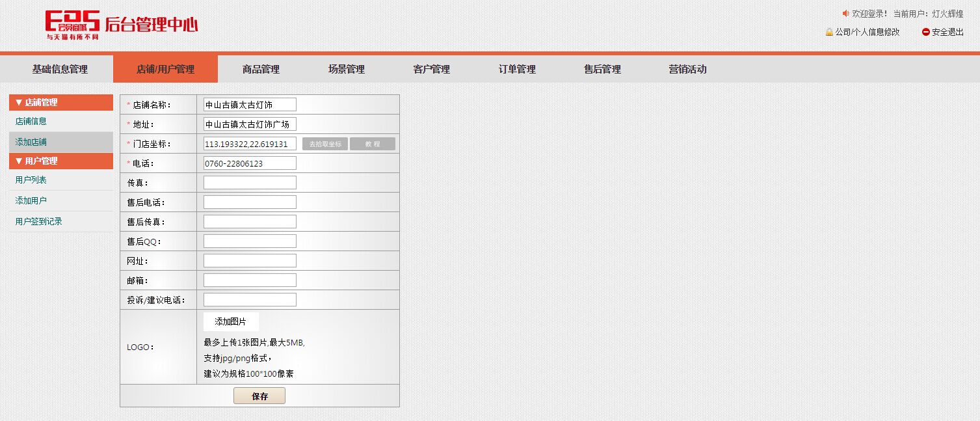980x421 pixels.
Task: Log out via the 安全退出 link
Action: click(x=947, y=32)
